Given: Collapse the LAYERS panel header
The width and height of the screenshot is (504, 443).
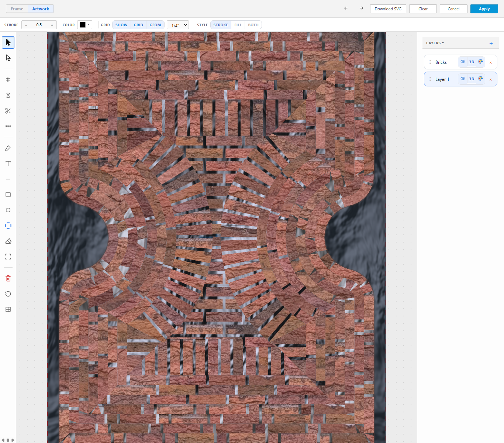Looking at the screenshot, I should (x=435, y=43).
